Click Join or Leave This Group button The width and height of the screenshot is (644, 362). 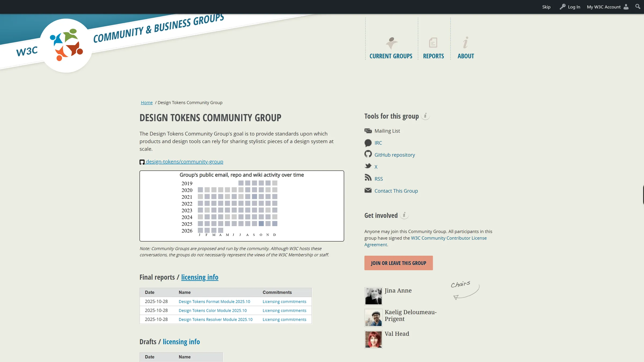pos(398,263)
